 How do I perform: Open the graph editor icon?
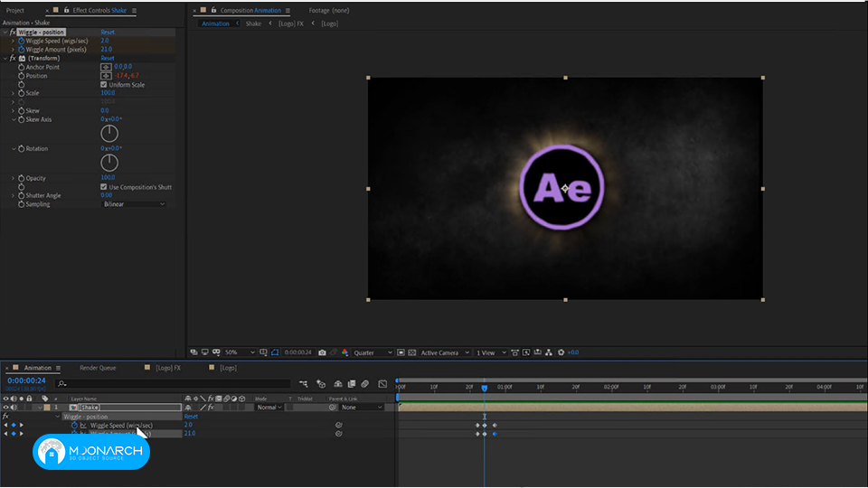click(x=382, y=383)
